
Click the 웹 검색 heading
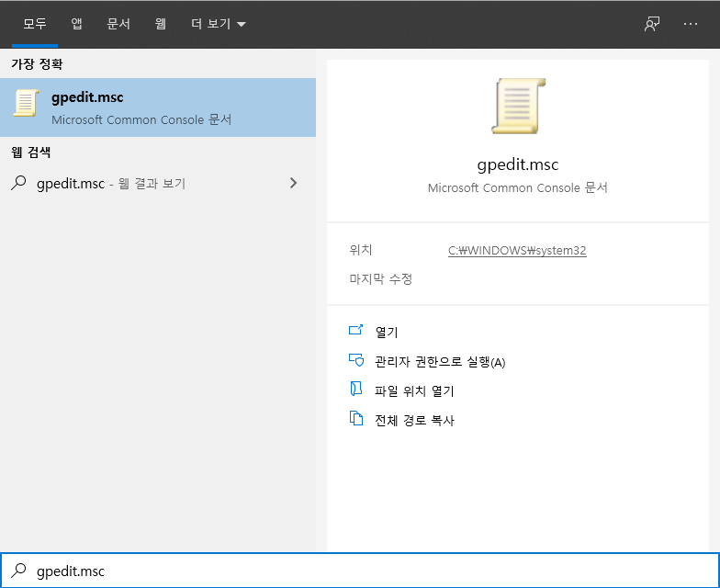31,153
